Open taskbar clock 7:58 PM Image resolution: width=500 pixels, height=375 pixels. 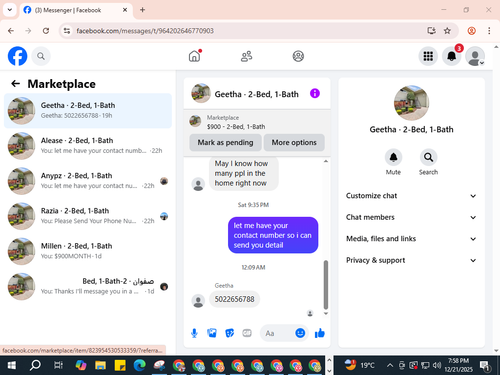458,365
